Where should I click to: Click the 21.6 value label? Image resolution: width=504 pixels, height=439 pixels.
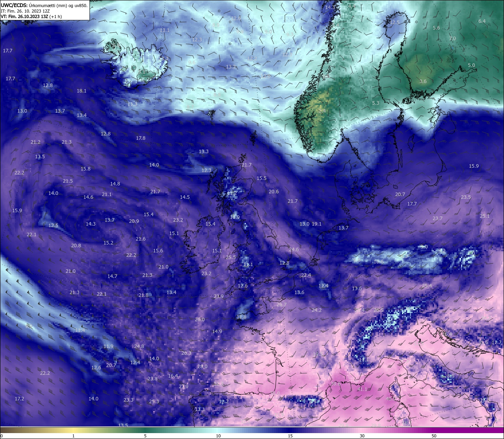pos(141,239)
